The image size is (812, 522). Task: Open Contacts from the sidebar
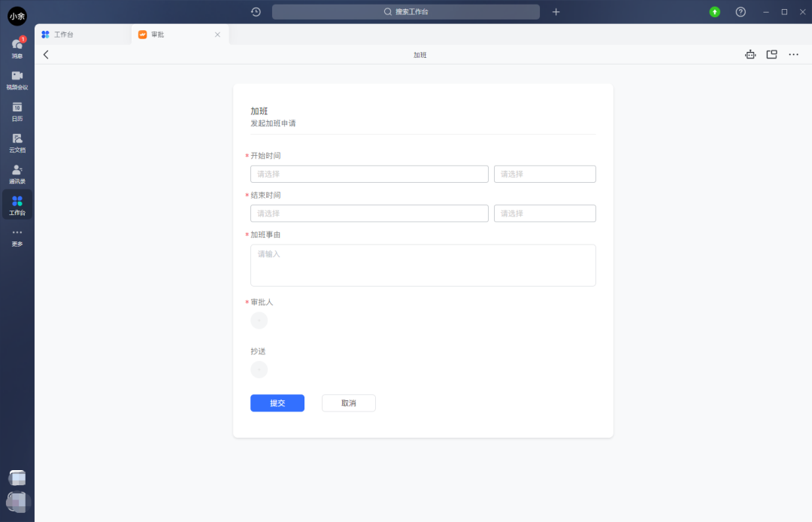click(17, 173)
